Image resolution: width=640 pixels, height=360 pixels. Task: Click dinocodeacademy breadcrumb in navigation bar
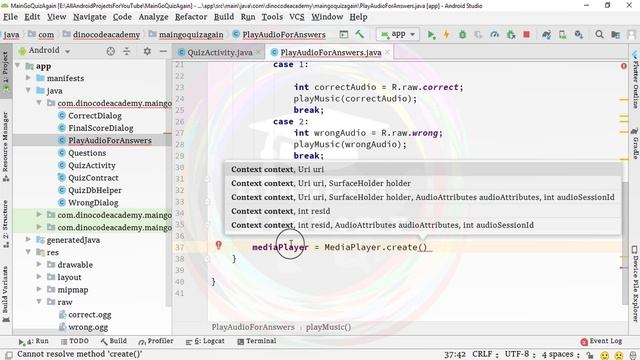pyautogui.click(x=106, y=35)
